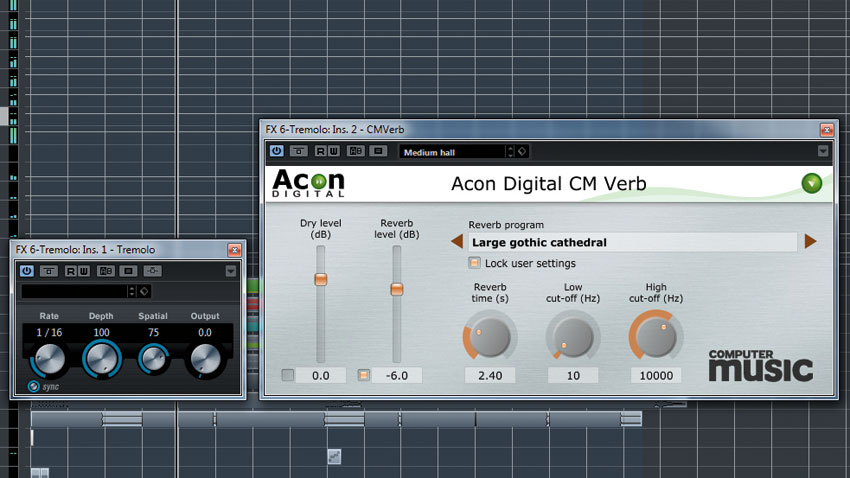
Task: Close the Tremolo plugin window
Action: coord(234,250)
